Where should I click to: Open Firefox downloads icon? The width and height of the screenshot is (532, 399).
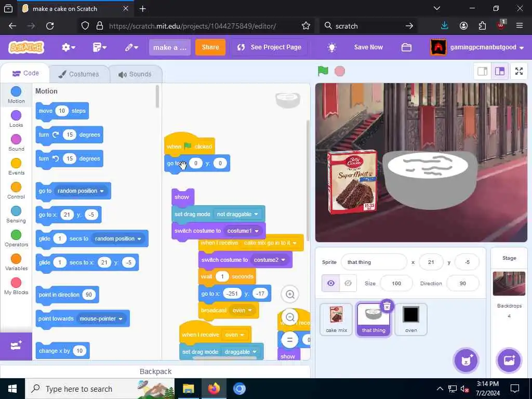pos(445,26)
